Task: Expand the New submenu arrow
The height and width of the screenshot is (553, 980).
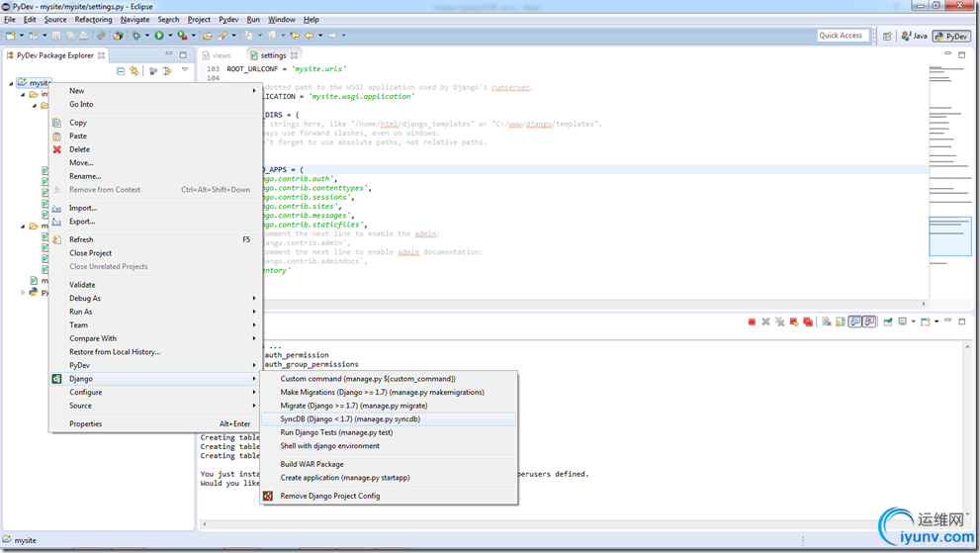Action: 254,91
